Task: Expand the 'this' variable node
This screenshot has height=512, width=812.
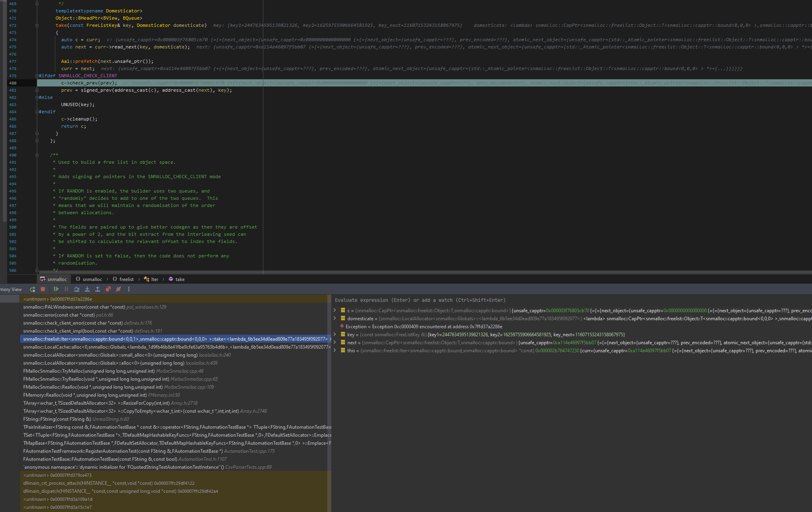Action: point(335,350)
